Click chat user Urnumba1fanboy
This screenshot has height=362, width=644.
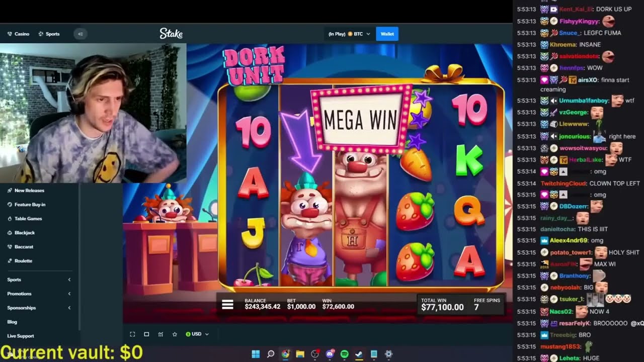[x=584, y=101]
